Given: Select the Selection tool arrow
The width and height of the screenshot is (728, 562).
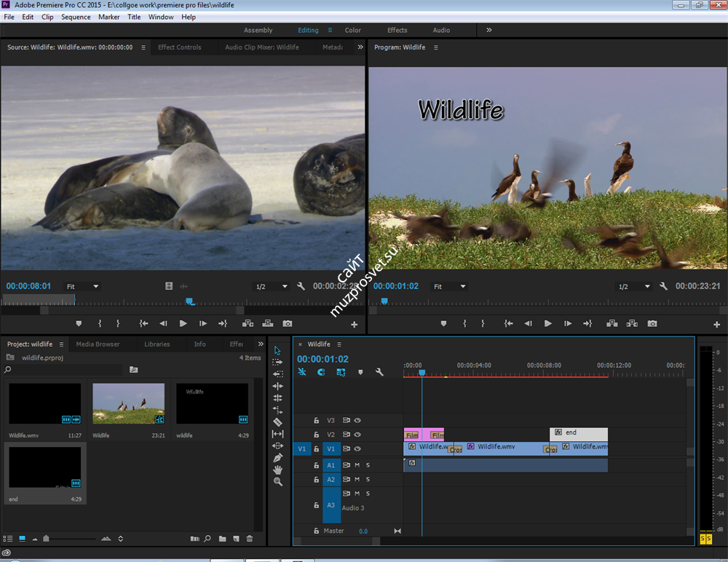Looking at the screenshot, I should [x=277, y=350].
